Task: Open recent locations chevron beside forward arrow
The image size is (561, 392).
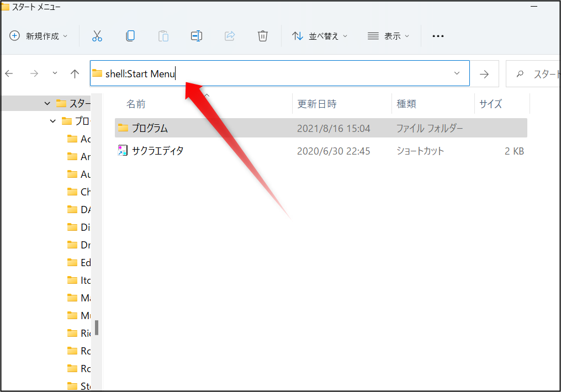Action: point(55,73)
